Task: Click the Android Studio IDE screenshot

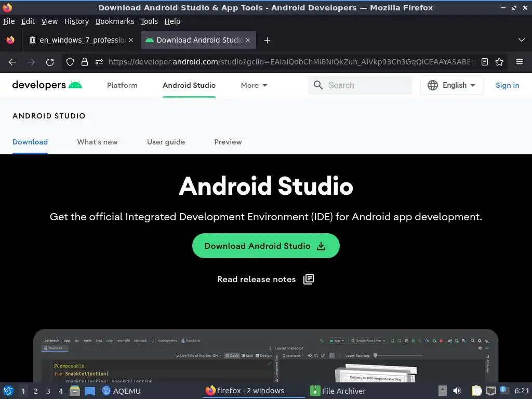Action: [265, 355]
